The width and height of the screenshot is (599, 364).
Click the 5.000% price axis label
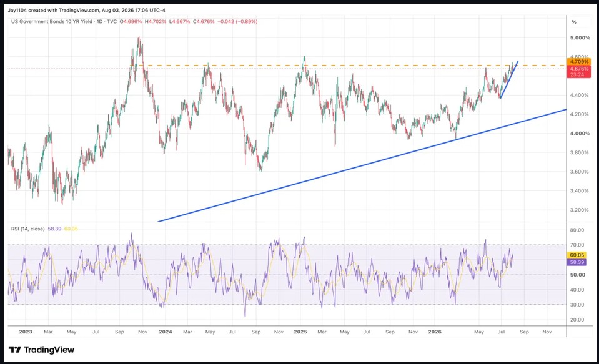pyautogui.click(x=580, y=38)
